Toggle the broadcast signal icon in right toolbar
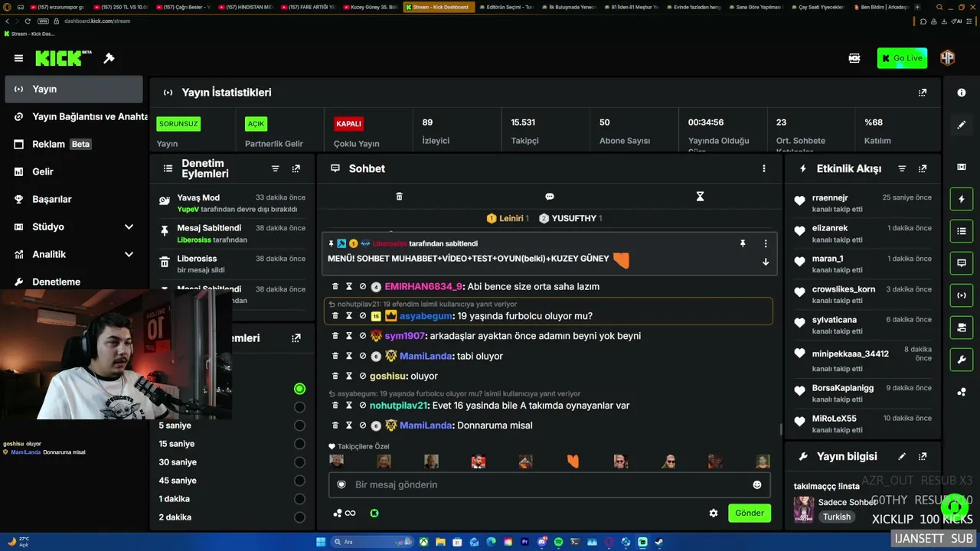Image resolution: width=980 pixels, height=551 pixels. tap(962, 295)
